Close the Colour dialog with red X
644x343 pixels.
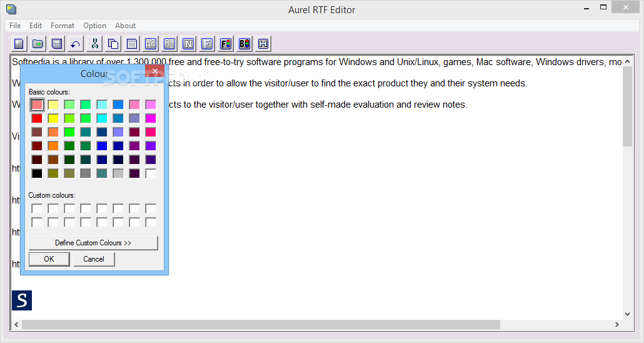[155, 71]
